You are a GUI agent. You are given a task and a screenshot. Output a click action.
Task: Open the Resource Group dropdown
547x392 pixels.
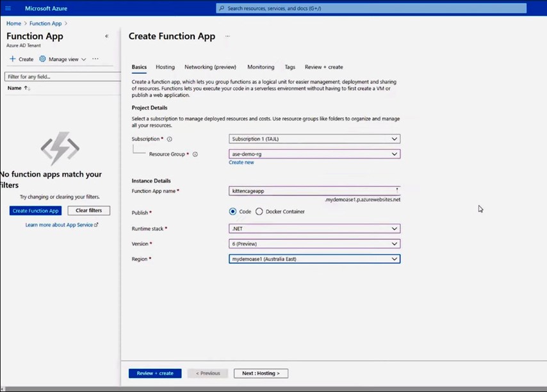(x=314, y=154)
